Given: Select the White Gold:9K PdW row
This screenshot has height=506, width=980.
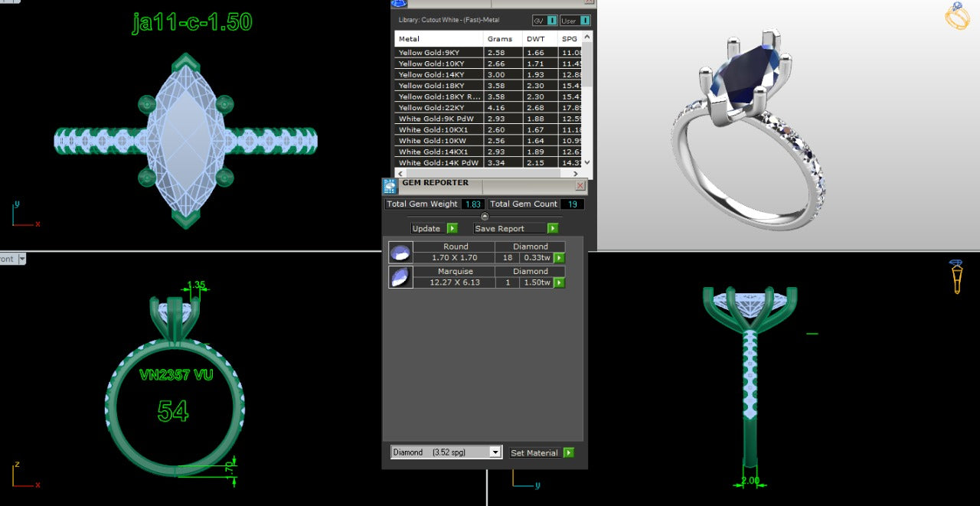Looking at the screenshot, I should pyautogui.click(x=488, y=119).
